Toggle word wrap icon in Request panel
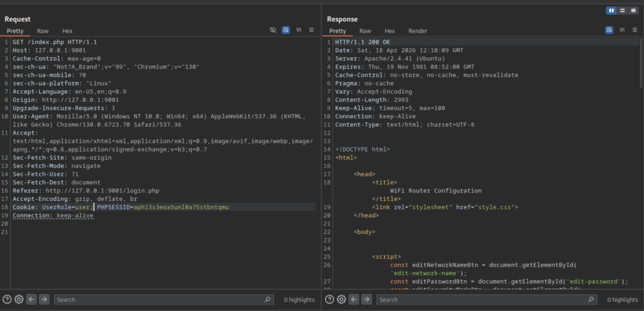This screenshot has height=311, width=644. pos(286,30)
